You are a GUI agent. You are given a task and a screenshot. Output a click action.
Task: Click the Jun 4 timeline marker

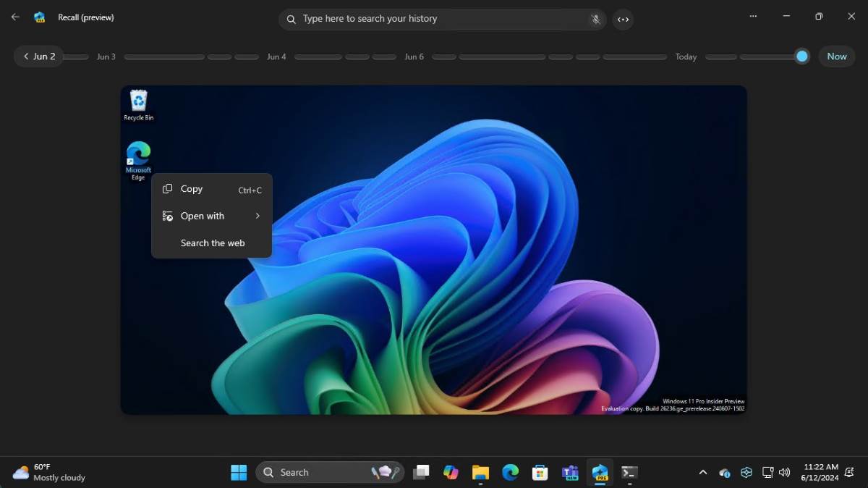[276, 56]
